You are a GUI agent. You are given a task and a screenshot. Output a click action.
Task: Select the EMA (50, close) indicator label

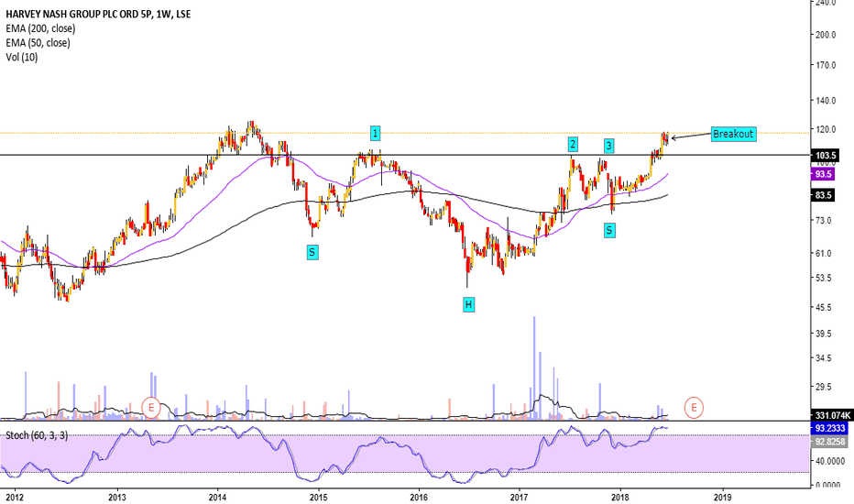tap(38, 42)
